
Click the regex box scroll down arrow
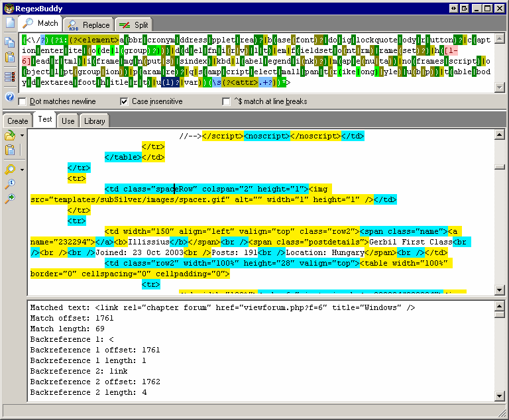click(500, 87)
